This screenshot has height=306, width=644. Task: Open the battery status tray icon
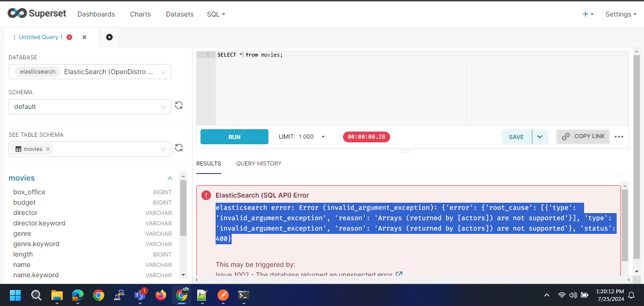coord(585,295)
